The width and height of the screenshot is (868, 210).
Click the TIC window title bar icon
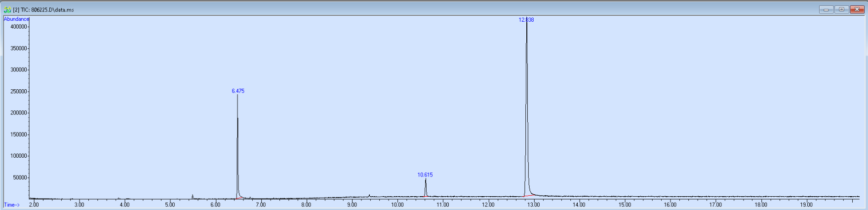7,9
